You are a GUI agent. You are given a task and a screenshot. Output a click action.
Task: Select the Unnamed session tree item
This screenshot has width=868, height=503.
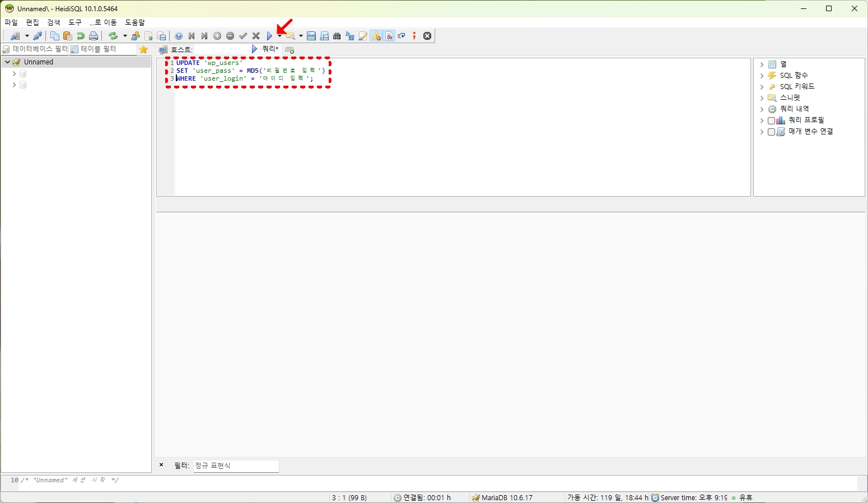[x=76, y=62]
